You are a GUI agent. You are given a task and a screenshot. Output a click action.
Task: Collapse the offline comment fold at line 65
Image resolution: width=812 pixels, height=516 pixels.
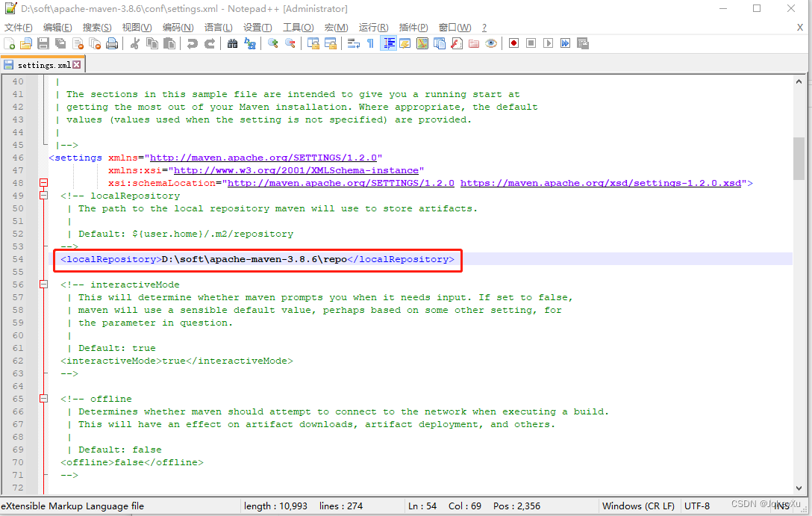pyautogui.click(x=43, y=399)
